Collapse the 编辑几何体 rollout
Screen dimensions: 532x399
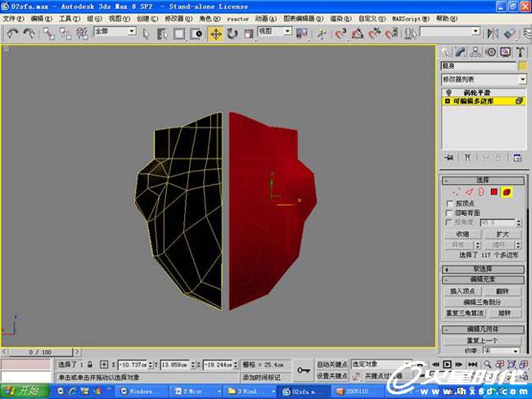click(x=483, y=330)
